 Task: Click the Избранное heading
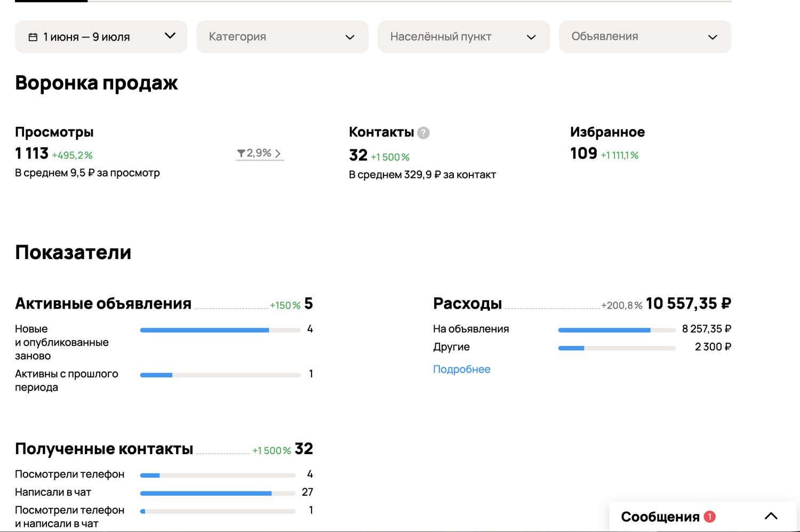[x=607, y=132]
